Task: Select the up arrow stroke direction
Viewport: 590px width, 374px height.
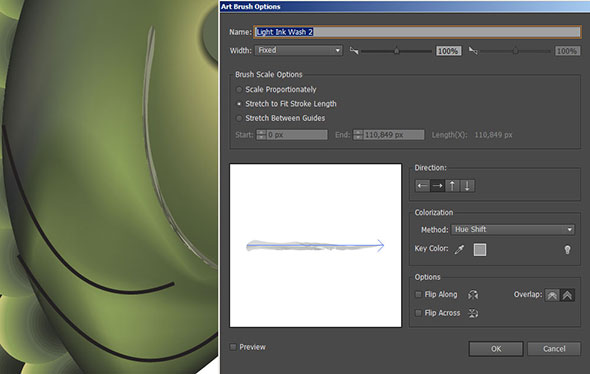Action: [x=452, y=185]
